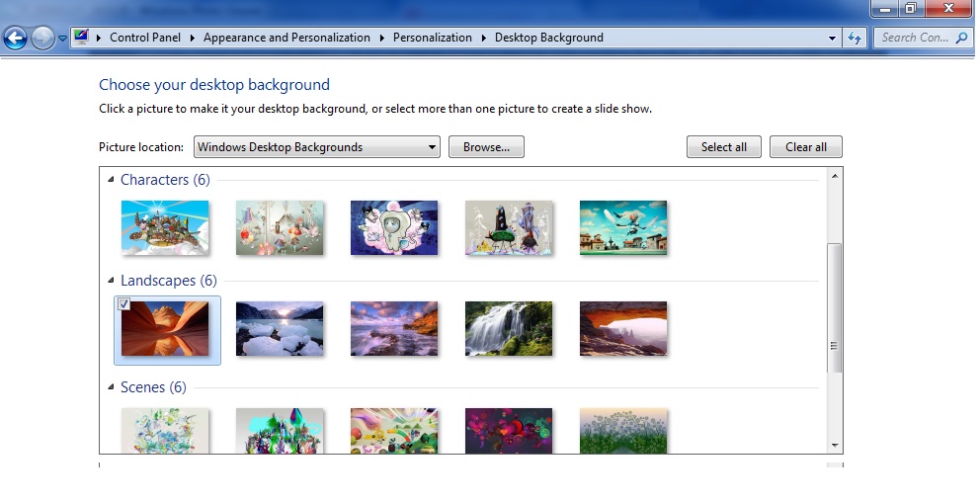Click the Browse... button
The image size is (980, 504).
tap(486, 147)
